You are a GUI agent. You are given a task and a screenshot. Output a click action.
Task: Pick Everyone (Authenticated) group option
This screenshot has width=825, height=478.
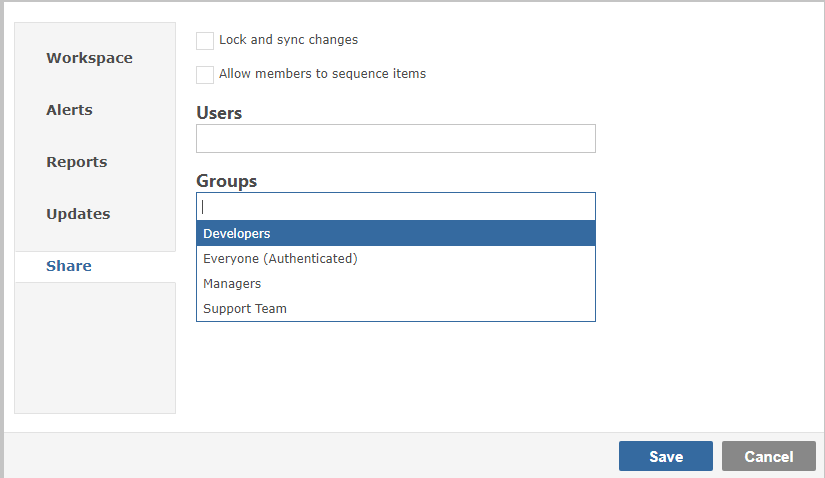pos(396,258)
